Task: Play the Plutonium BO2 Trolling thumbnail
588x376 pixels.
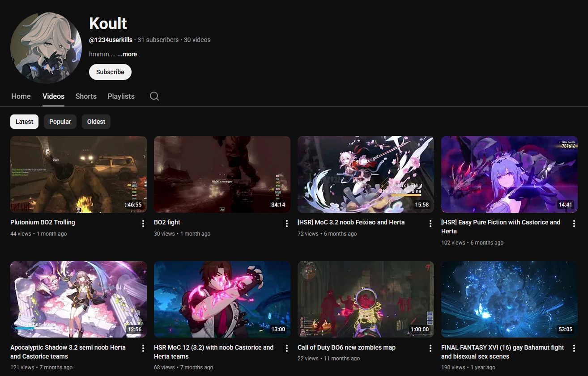Action: [78, 174]
